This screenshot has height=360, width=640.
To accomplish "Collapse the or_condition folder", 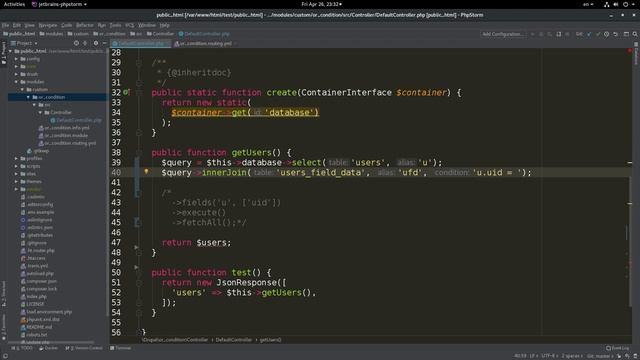I will [28, 97].
